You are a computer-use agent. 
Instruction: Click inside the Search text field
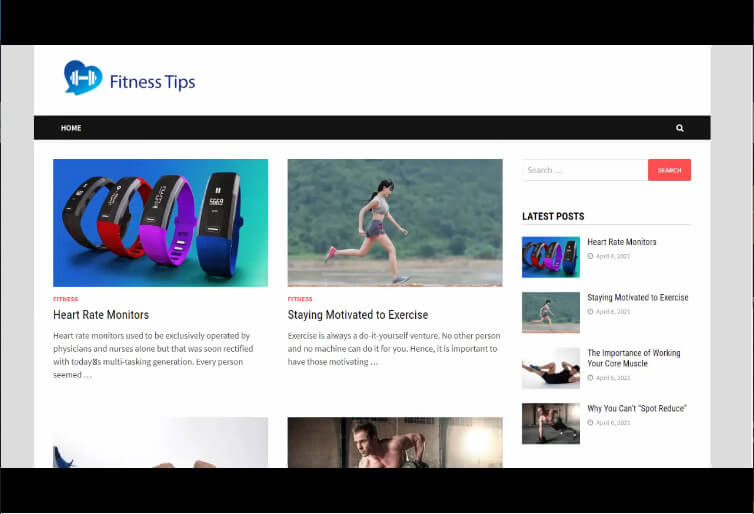585,170
